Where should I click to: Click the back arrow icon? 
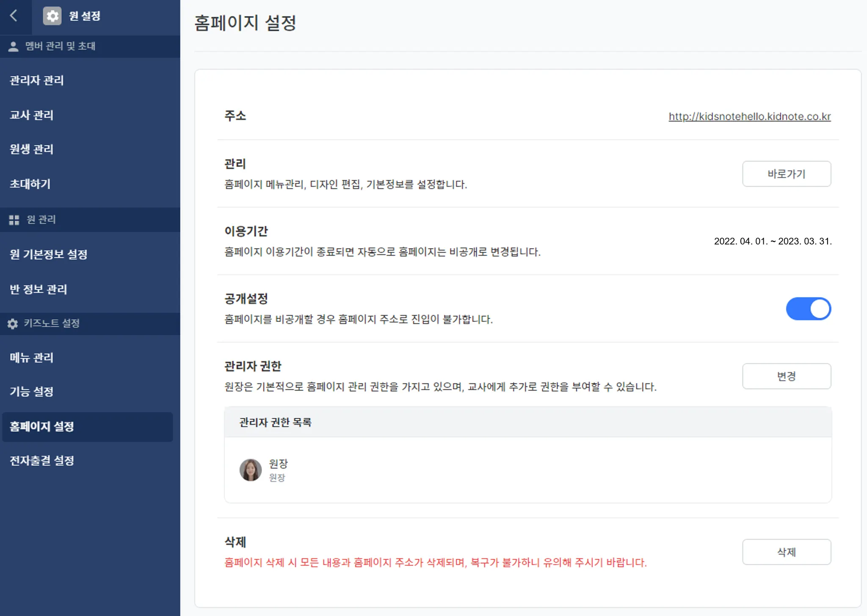(x=14, y=16)
